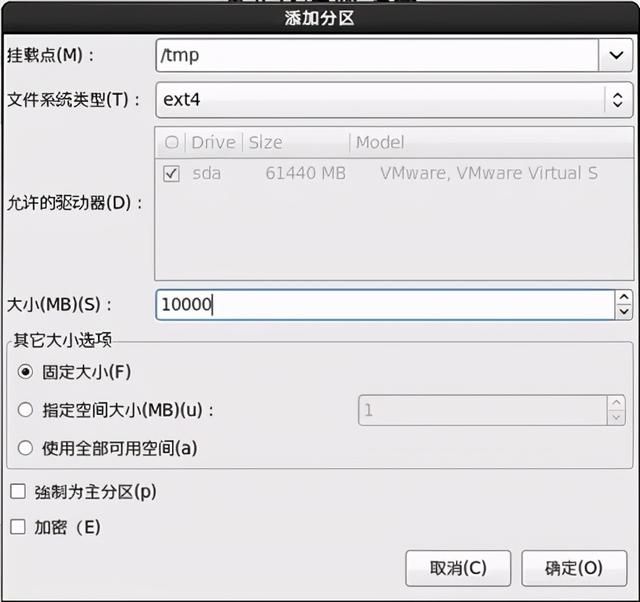Enable the encrypt (E) checkbox

[18, 526]
